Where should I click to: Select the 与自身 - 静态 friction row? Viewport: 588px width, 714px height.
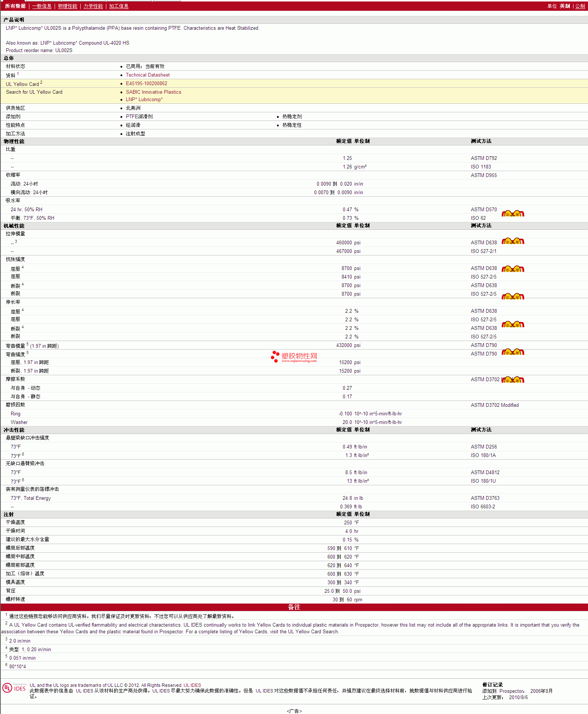point(294,396)
